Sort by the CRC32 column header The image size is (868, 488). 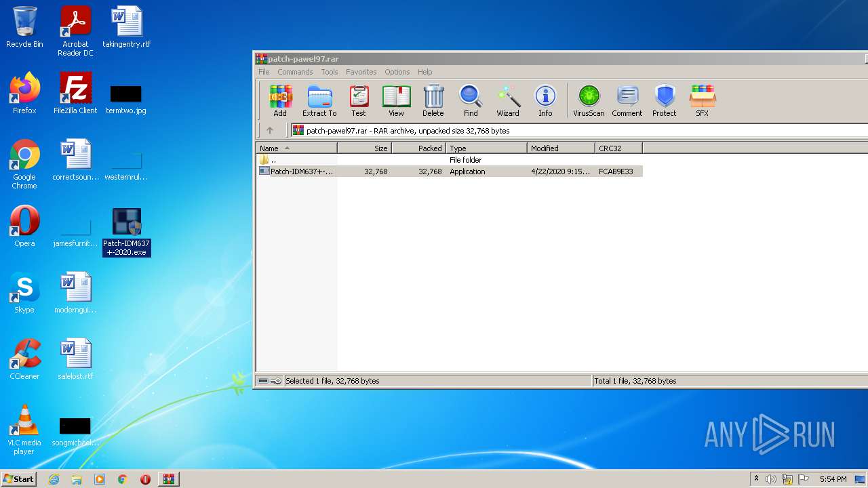click(x=619, y=148)
